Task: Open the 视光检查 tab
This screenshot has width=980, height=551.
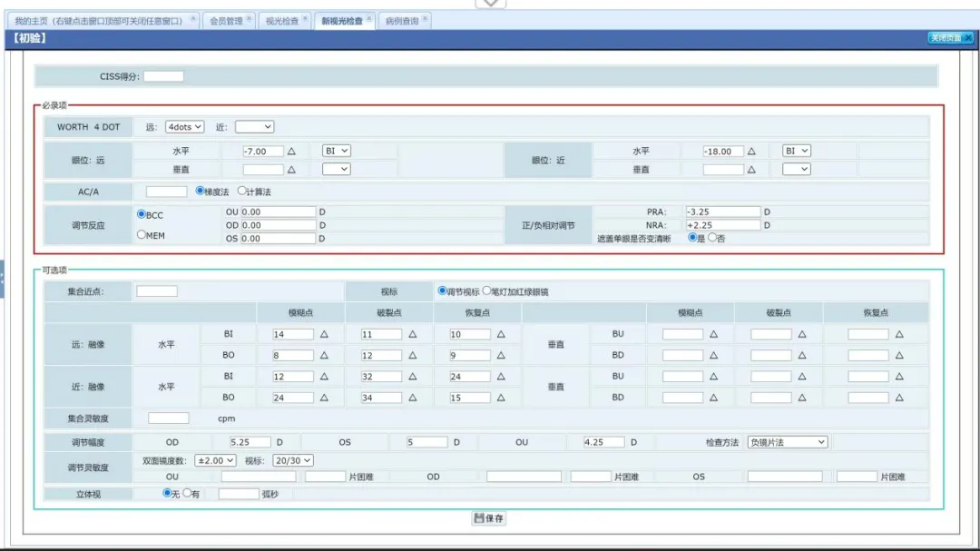Action: pyautogui.click(x=282, y=21)
